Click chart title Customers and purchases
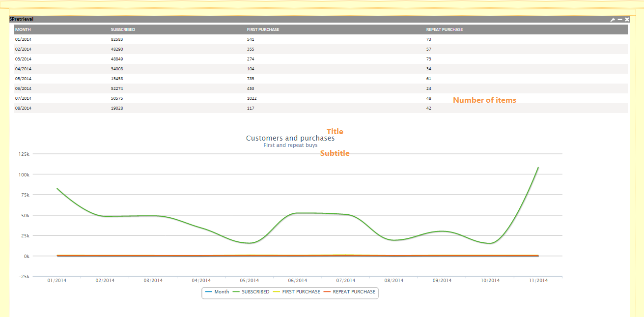 [x=290, y=138]
